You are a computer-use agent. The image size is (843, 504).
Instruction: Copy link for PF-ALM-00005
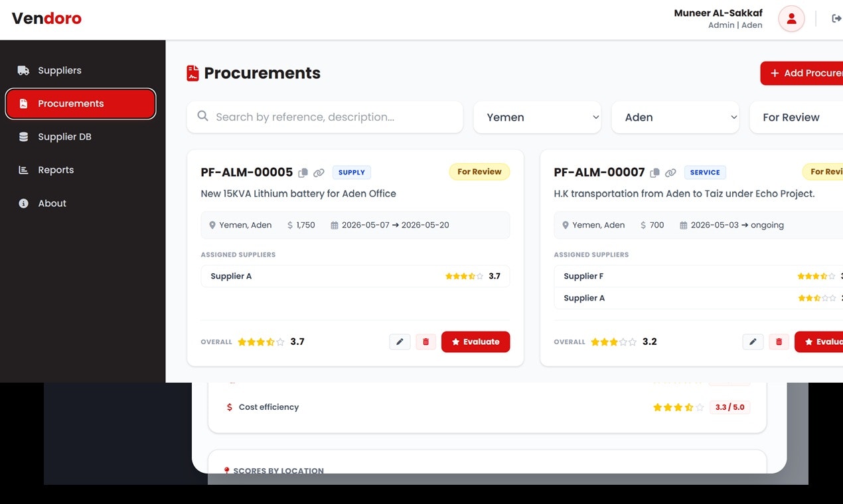click(x=319, y=172)
